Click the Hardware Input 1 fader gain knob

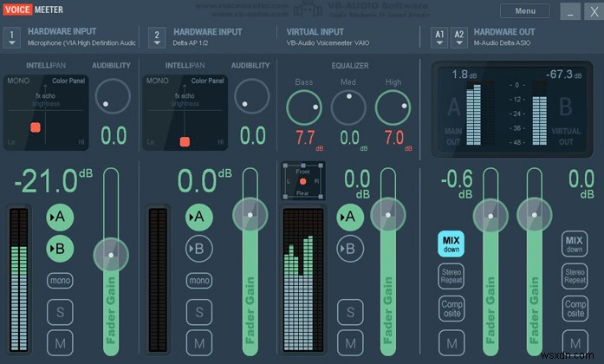pos(111,255)
